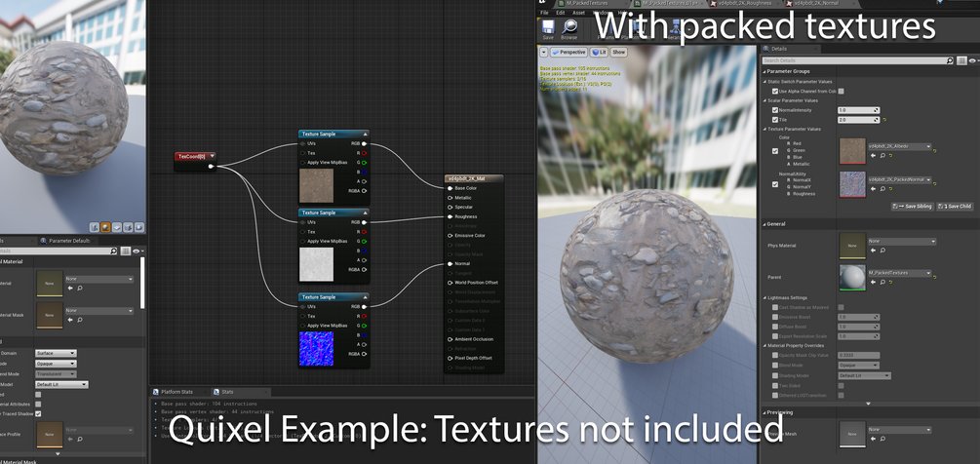
Task: Reset Parent material to default
Action: (890, 282)
